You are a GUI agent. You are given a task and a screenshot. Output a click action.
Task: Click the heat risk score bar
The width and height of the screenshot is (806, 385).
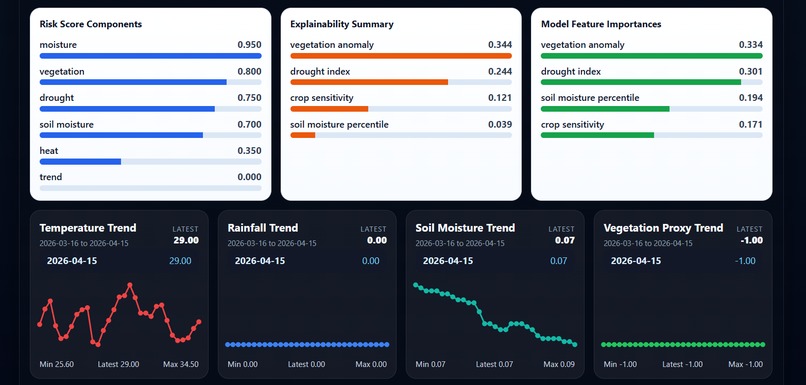coord(150,161)
